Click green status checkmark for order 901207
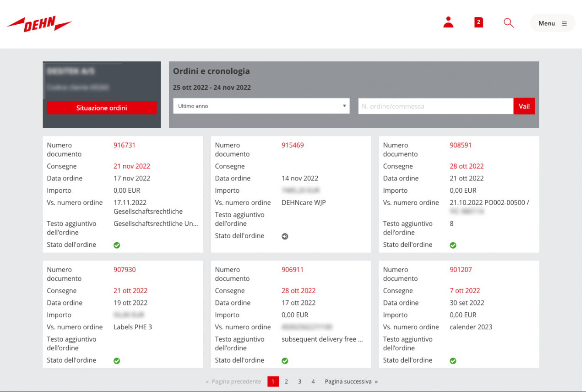The width and height of the screenshot is (586, 392). (x=453, y=361)
